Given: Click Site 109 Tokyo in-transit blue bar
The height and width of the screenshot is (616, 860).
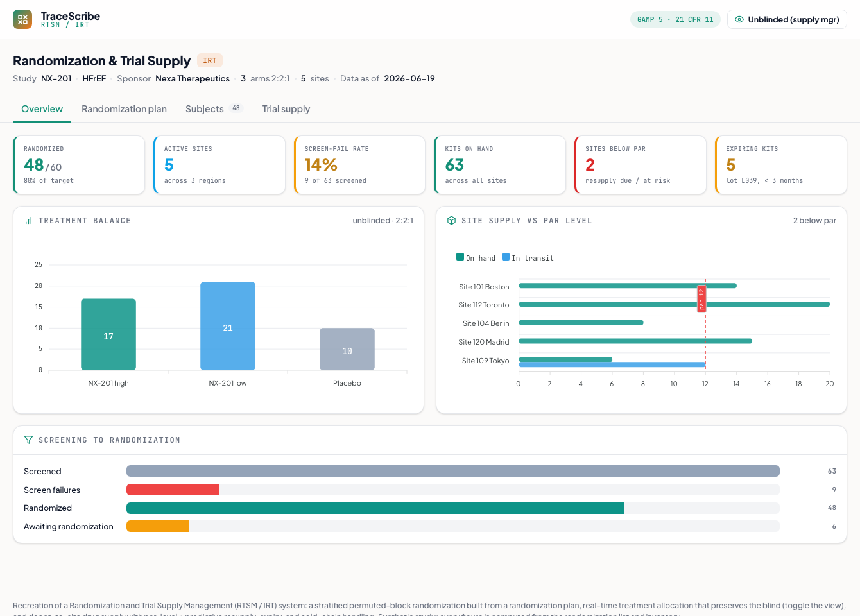Looking at the screenshot, I should pos(612,364).
